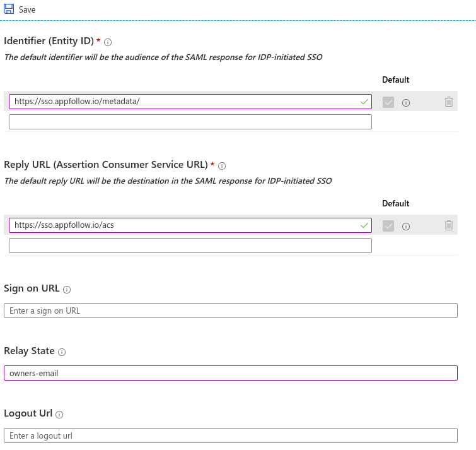Delete the sso.appfollow.io/acs reply URL entry

point(448,225)
